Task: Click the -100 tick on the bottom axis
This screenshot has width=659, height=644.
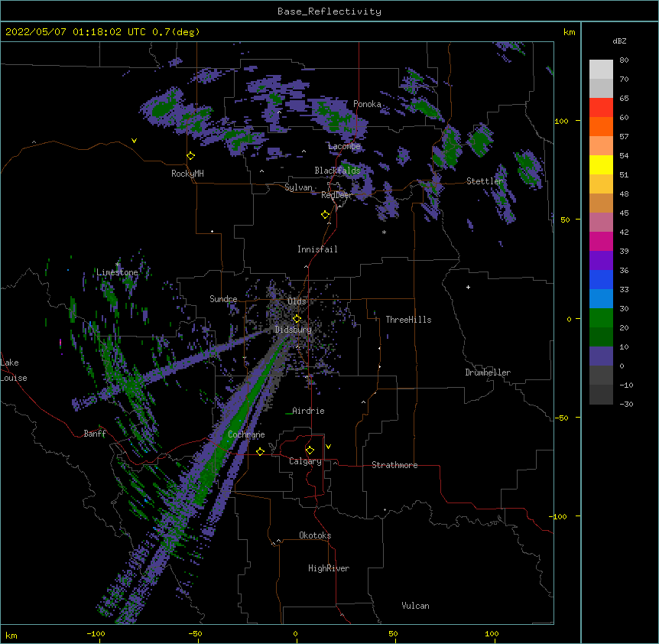Action: (96, 633)
